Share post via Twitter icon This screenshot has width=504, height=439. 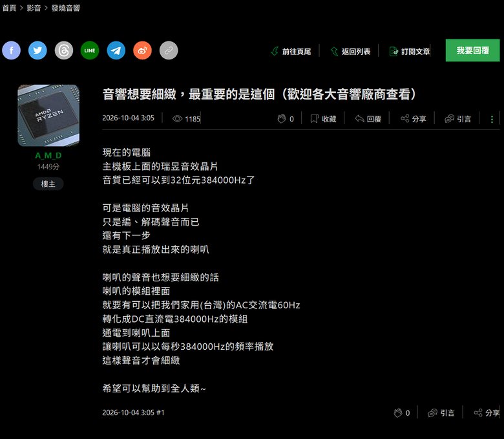[x=37, y=50]
